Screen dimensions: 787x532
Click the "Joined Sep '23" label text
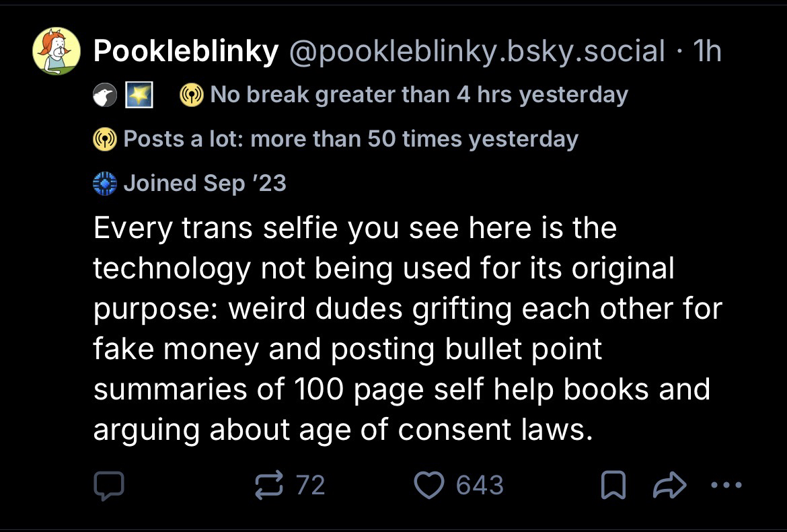205,183
